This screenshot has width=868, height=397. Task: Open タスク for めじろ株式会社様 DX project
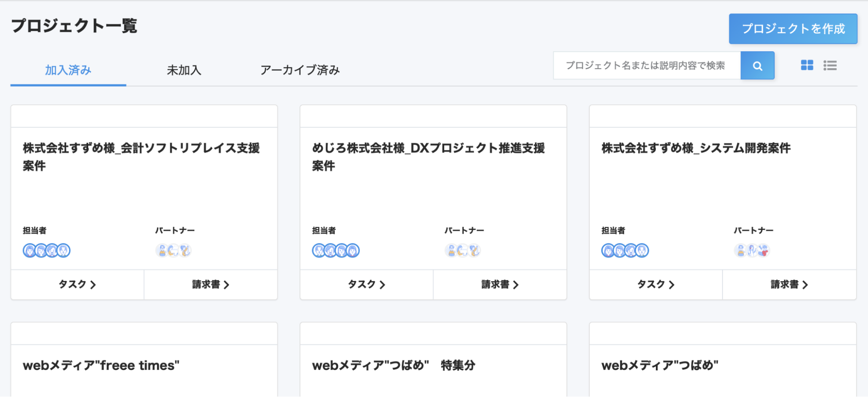pos(366,284)
